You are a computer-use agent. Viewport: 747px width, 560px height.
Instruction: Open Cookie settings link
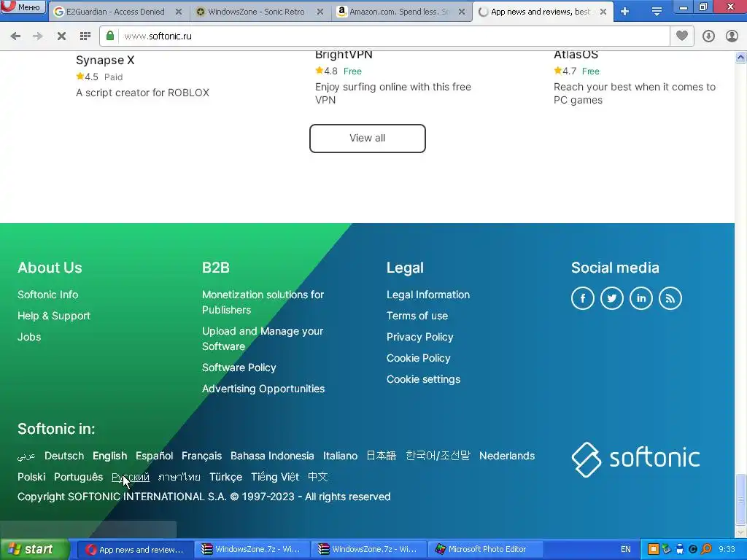click(423, 379)
